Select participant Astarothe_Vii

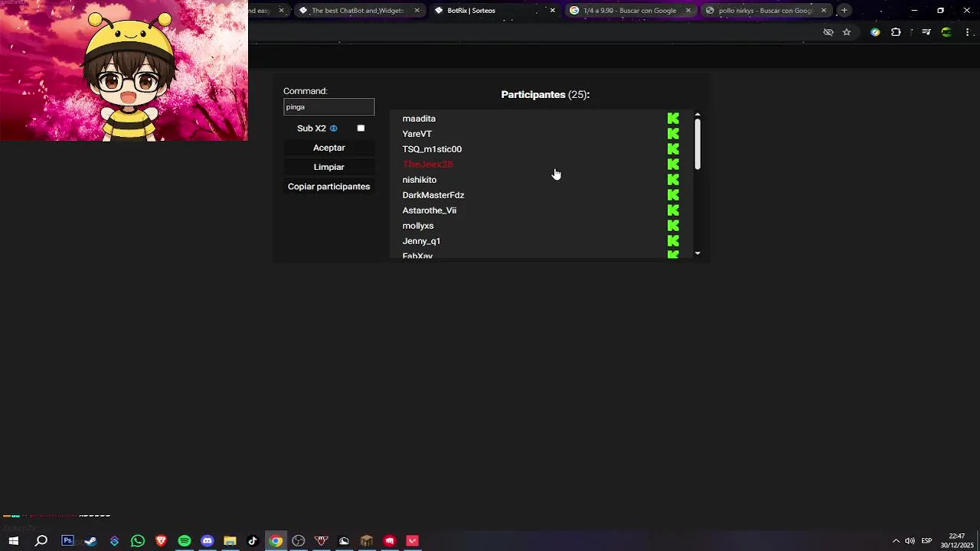point(430,210)
